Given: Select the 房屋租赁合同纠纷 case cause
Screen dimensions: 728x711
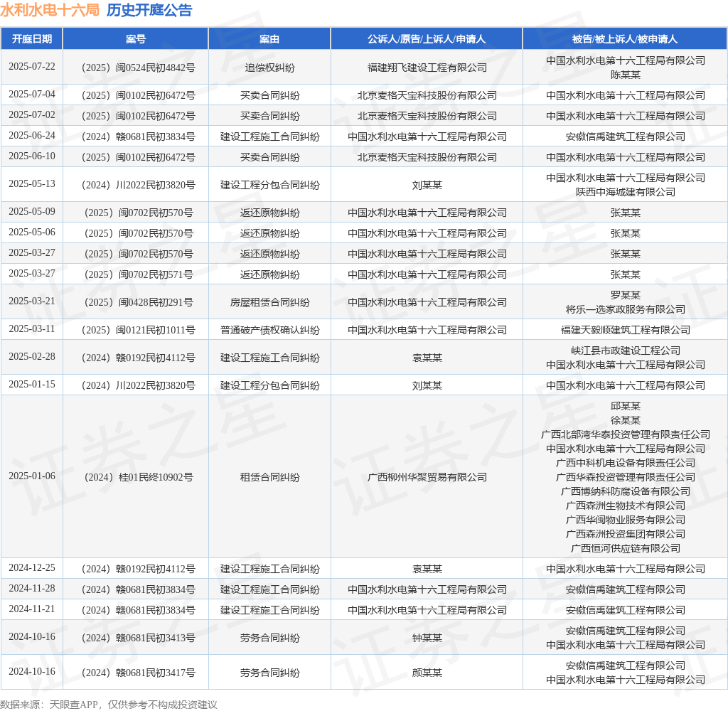Looking at the screenshot, I should (269, 303).
